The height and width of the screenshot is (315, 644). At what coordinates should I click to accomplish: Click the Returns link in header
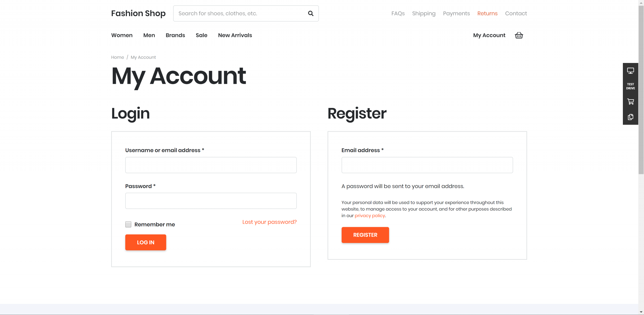click(488, 13)
